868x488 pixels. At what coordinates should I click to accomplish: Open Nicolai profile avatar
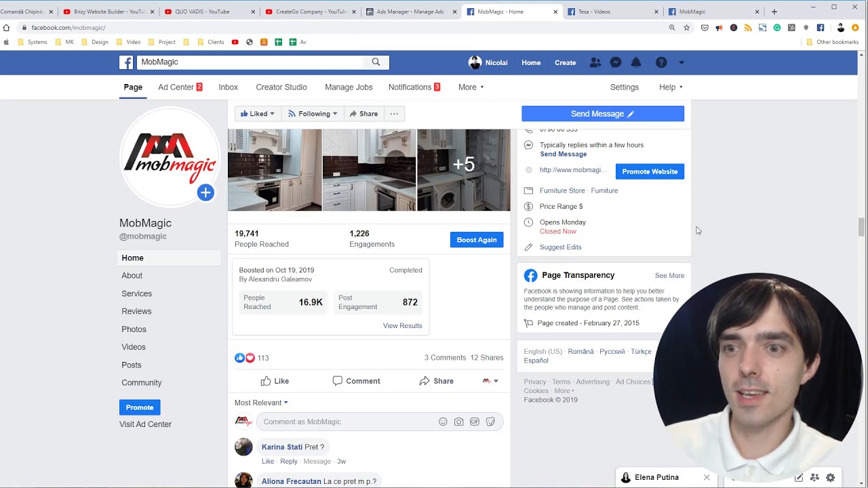[475, 62]
